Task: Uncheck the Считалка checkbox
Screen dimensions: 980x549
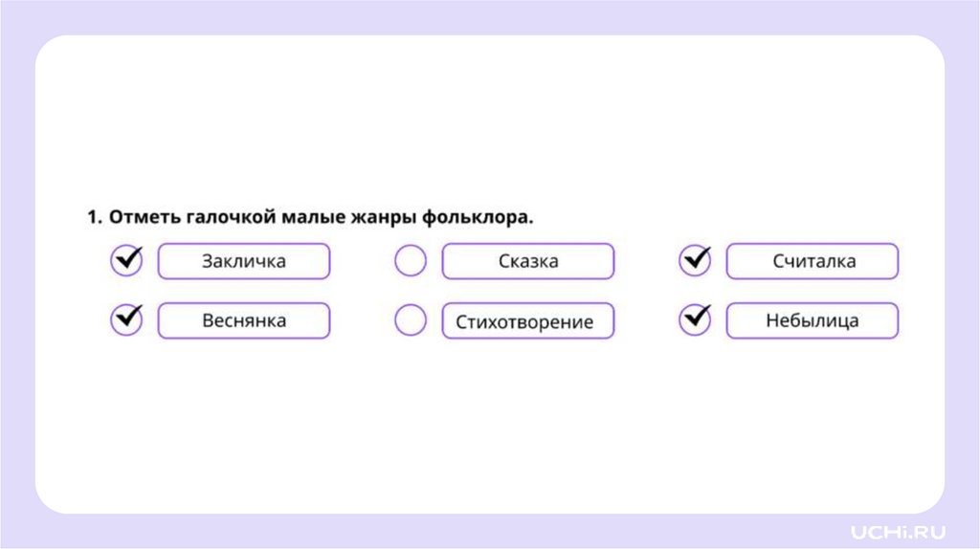Action: (695, 261)
